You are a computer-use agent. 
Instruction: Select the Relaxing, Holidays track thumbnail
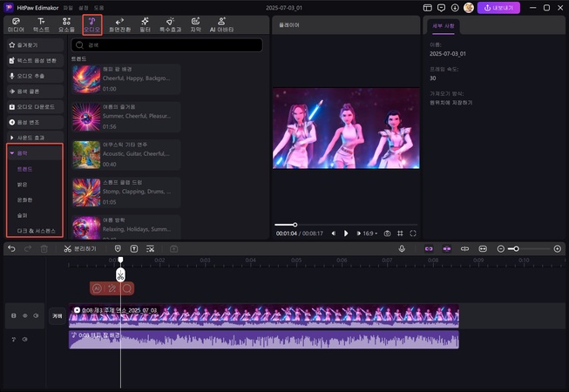click(86, 227)
